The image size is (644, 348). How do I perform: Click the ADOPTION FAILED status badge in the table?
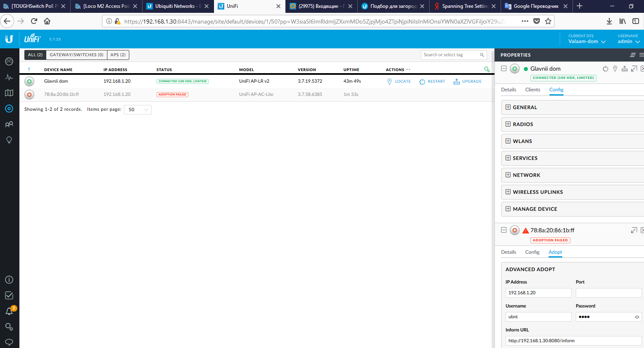click(172, 95)
